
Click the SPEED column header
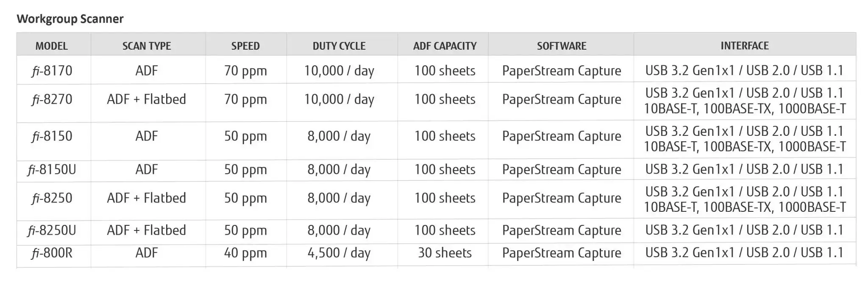245,46
